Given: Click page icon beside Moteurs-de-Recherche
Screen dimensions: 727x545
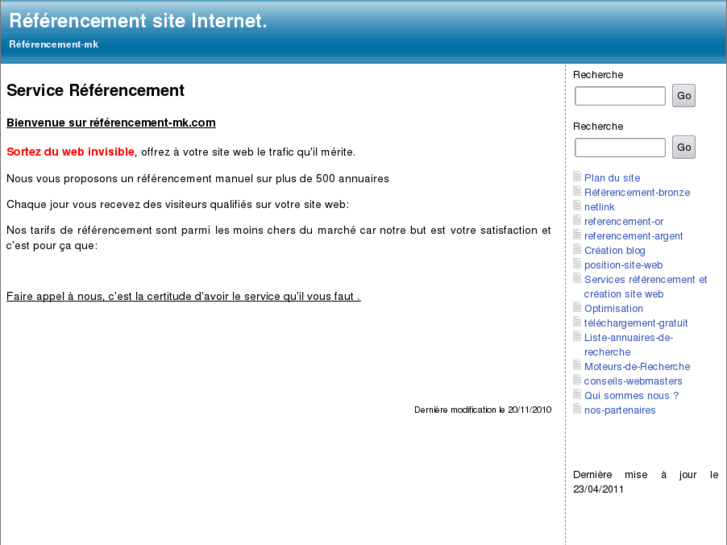Looking at the screenshot, I should coord(577,365).
